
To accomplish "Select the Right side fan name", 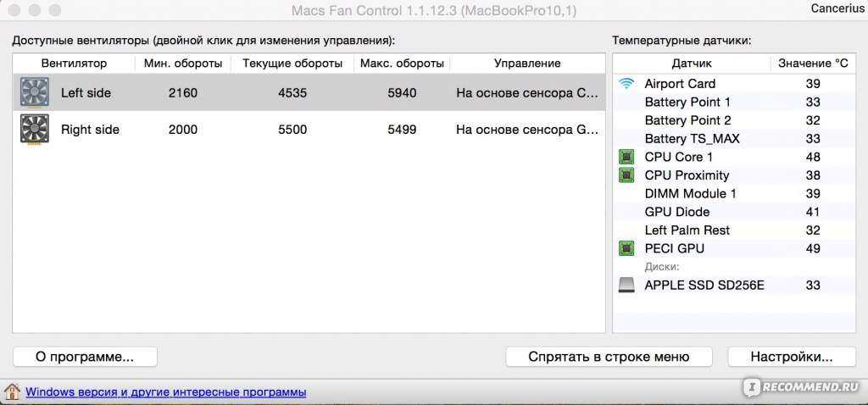I will (x=90, y=130).
